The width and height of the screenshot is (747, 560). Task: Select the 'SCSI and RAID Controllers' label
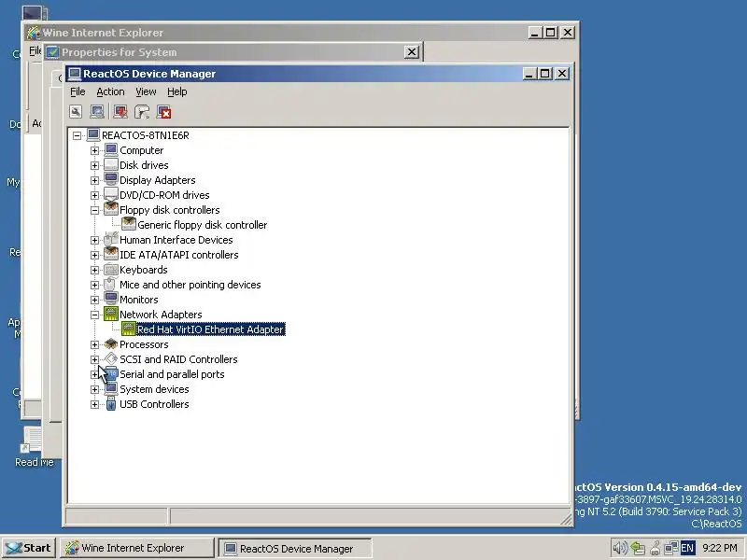(178, 359)
